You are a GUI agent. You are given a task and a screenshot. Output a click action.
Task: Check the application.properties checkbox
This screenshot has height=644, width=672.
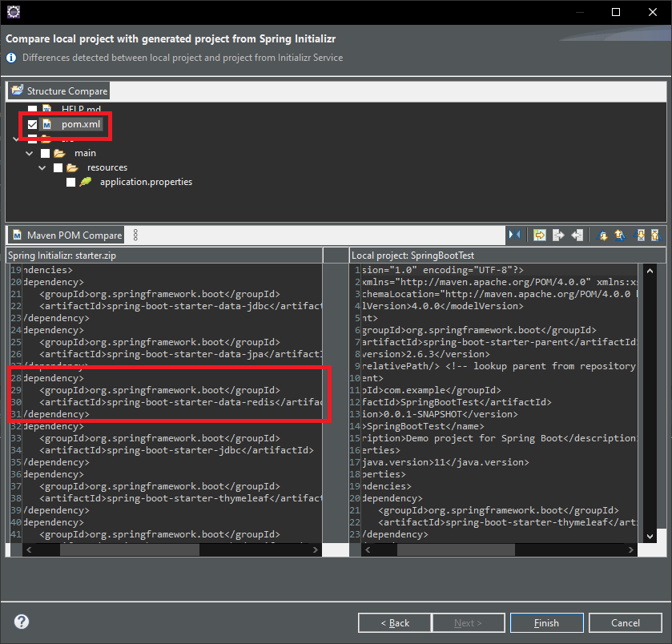pos(70,182)
